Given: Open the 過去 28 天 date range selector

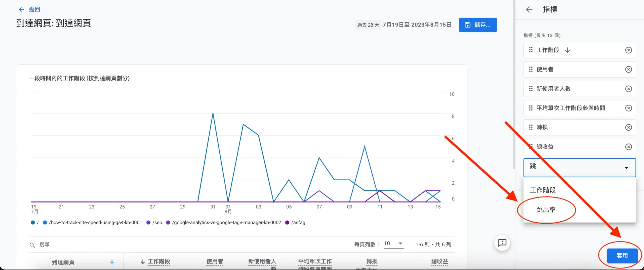Looking at the screenshot, I should pos(404,25).
